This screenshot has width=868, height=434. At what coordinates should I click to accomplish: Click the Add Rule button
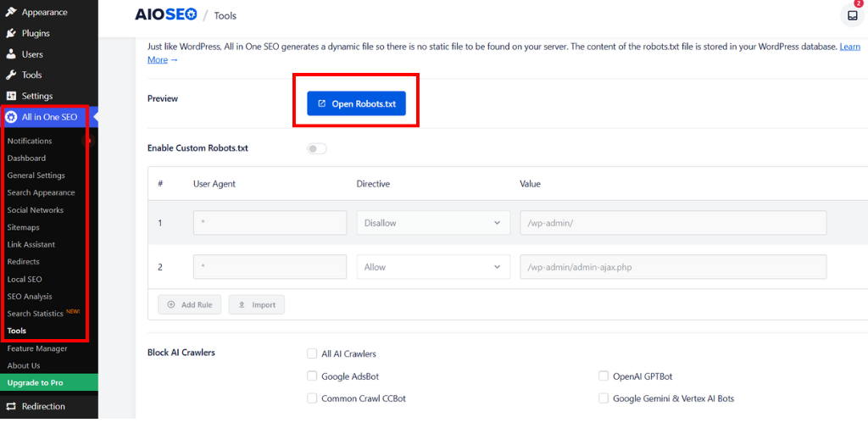pos(189,304)
